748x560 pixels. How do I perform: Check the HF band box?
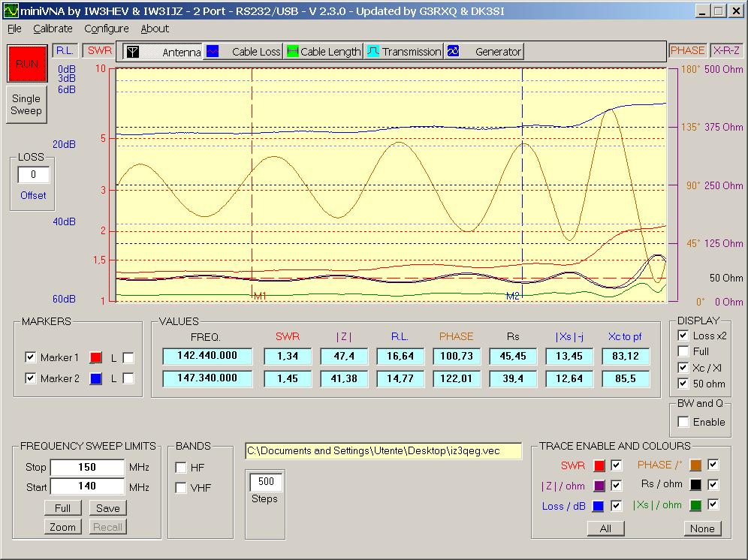181,468
